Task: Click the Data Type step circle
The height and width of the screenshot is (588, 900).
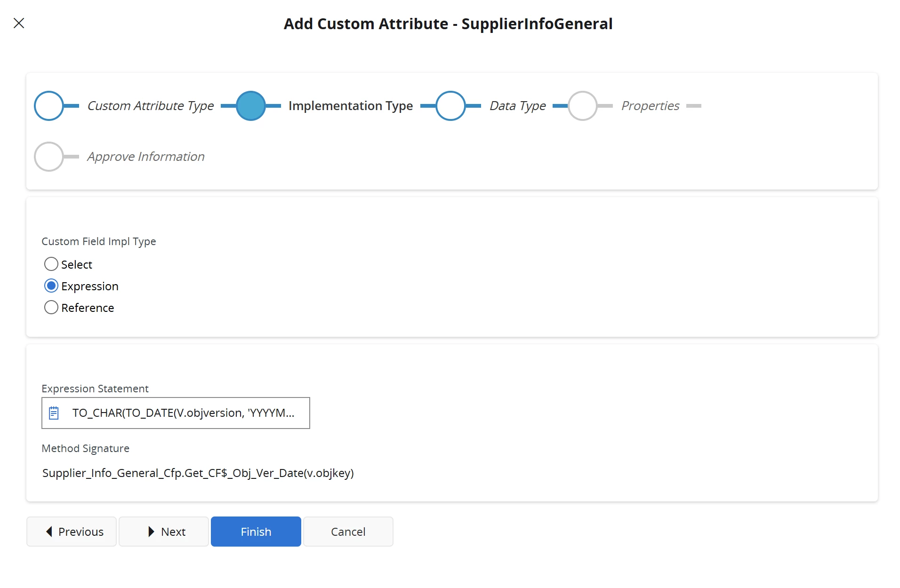Action: (450, 106)
